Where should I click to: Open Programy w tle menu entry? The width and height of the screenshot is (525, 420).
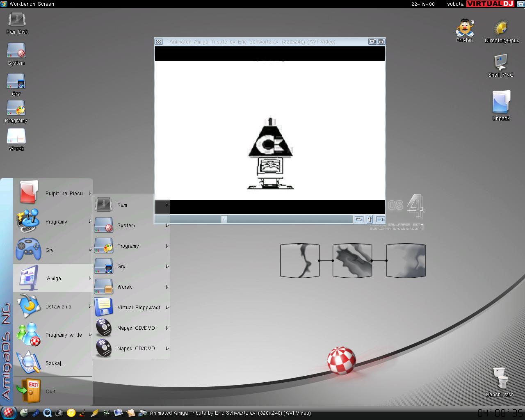[53, 335]
